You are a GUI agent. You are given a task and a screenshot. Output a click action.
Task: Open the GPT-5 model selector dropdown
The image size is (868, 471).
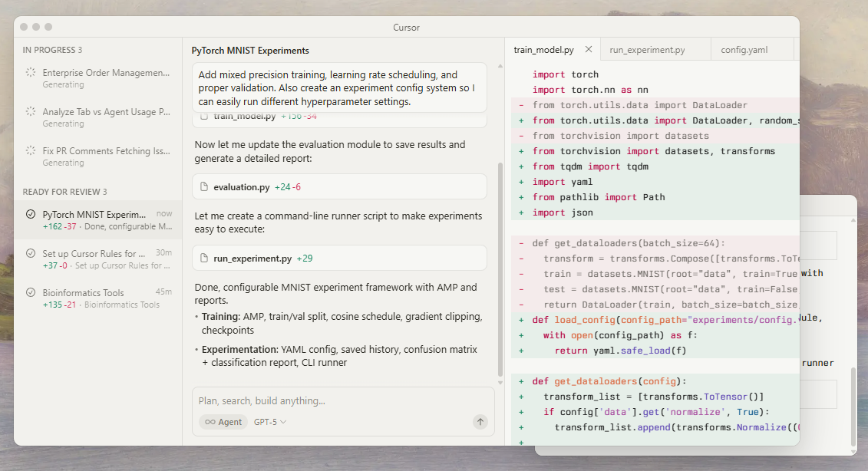(x=270, y=422)
